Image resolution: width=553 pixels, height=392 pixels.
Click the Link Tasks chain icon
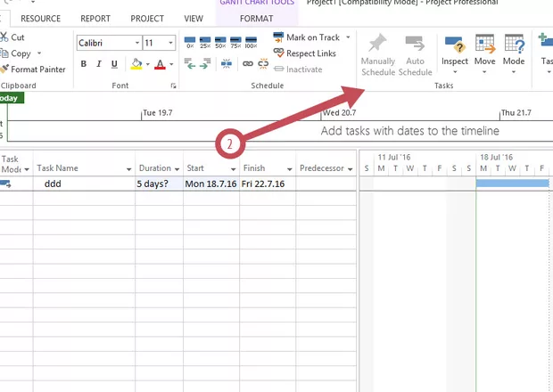(x=248, y=64)
